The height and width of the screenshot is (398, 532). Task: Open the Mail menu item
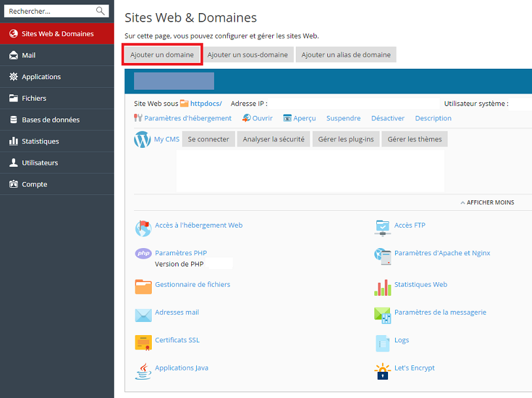click(x=57, y=55)
